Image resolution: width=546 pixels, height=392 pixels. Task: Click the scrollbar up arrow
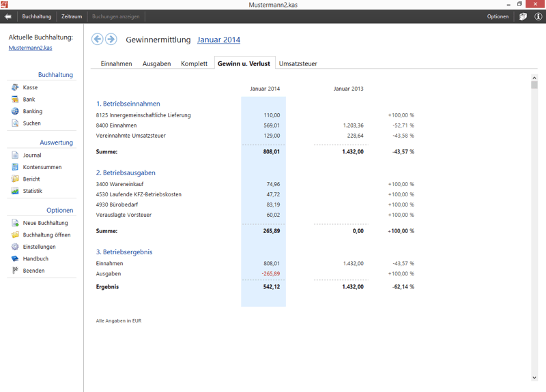[534, 78]
